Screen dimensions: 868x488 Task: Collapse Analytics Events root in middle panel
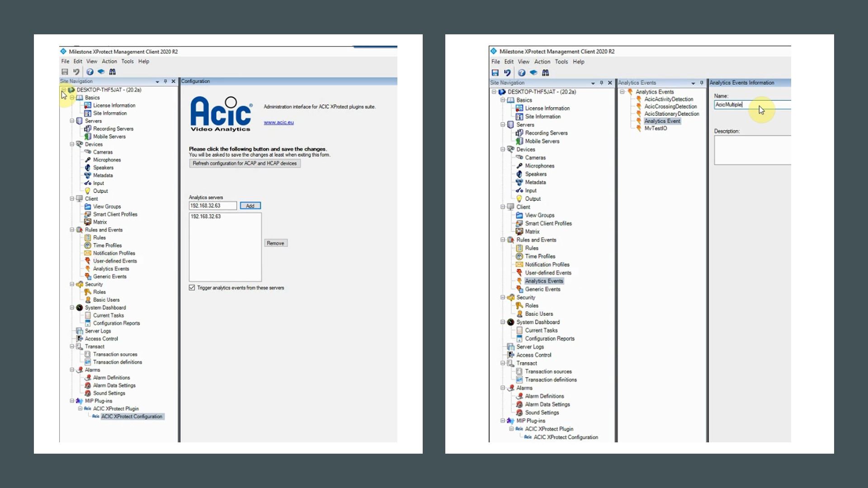pos(622,92)
